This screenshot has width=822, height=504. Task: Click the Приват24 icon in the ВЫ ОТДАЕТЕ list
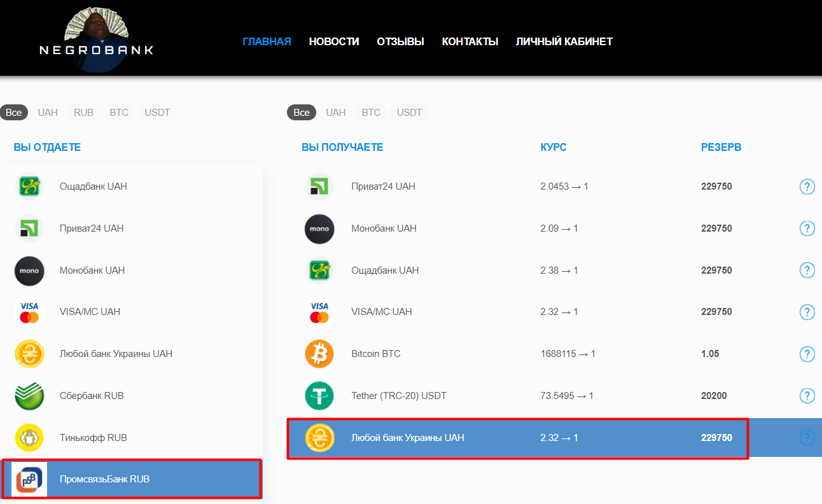tap(29, 228)
